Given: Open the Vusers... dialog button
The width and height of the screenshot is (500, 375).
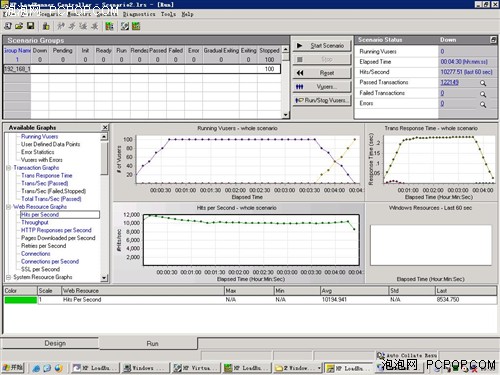Looking at the screenshot, I should pos(322,87).
